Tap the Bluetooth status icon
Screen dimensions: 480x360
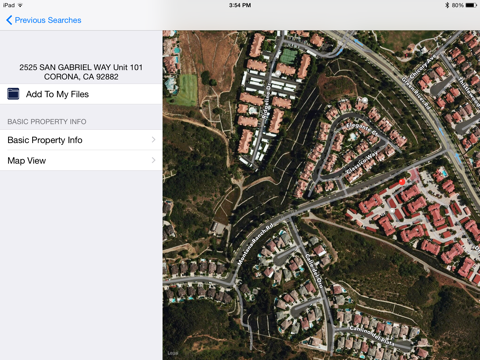pos(447,5)
